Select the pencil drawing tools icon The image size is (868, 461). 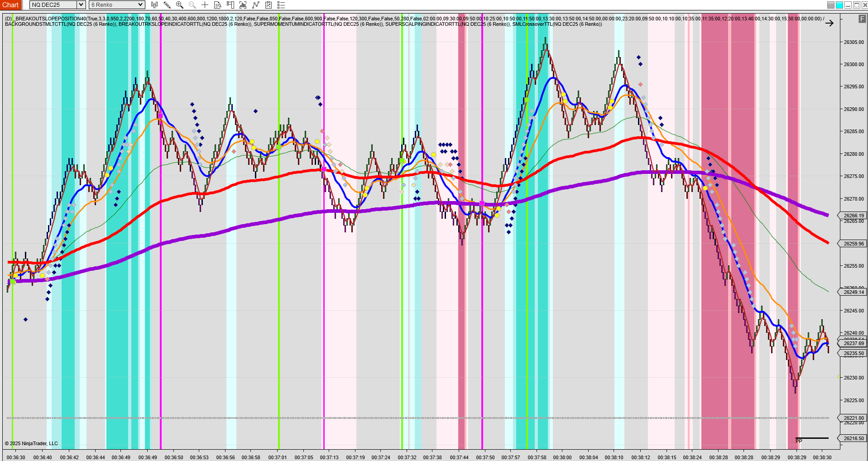click(167, 5)
